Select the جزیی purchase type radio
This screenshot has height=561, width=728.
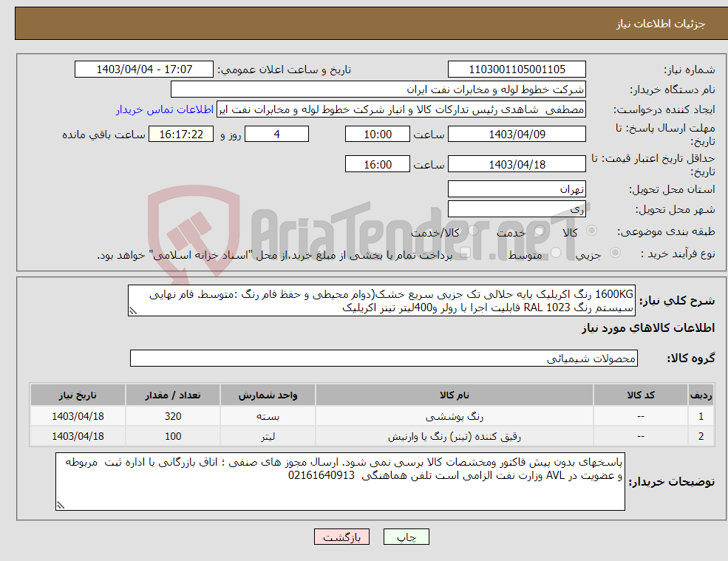(x=615, y=252)
